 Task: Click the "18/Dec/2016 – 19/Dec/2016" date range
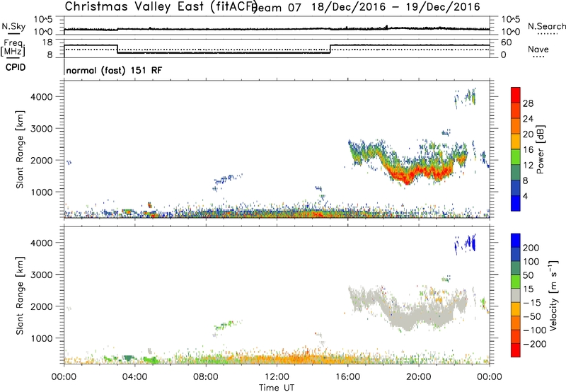[395, 6]
